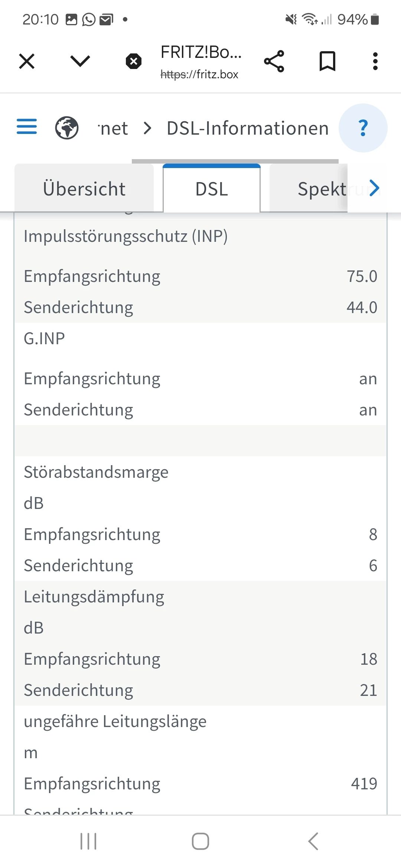
Task: Select the DSL tab
Action: click(212, 189)
